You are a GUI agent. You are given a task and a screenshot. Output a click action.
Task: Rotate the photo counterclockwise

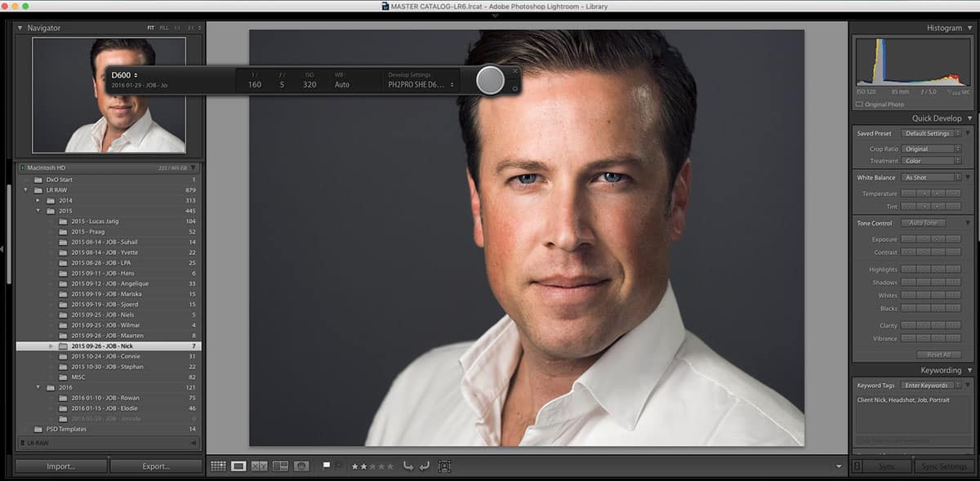[411, 465]
